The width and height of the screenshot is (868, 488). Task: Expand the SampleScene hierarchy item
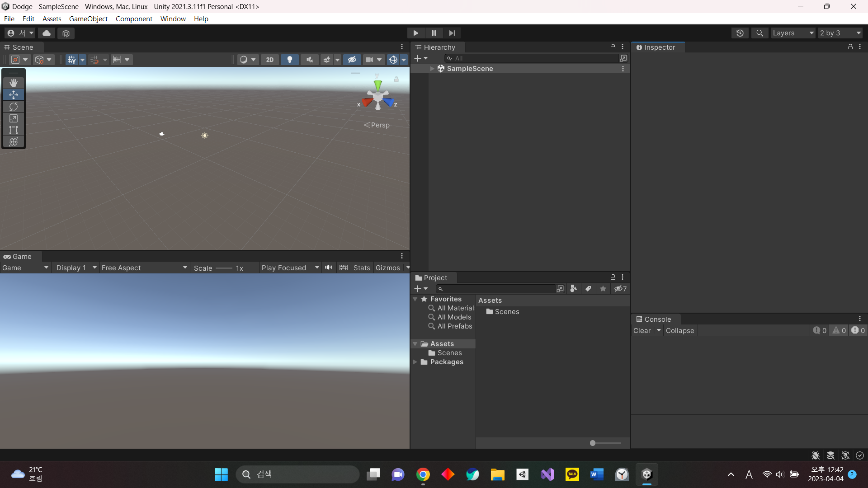point(432,69)
